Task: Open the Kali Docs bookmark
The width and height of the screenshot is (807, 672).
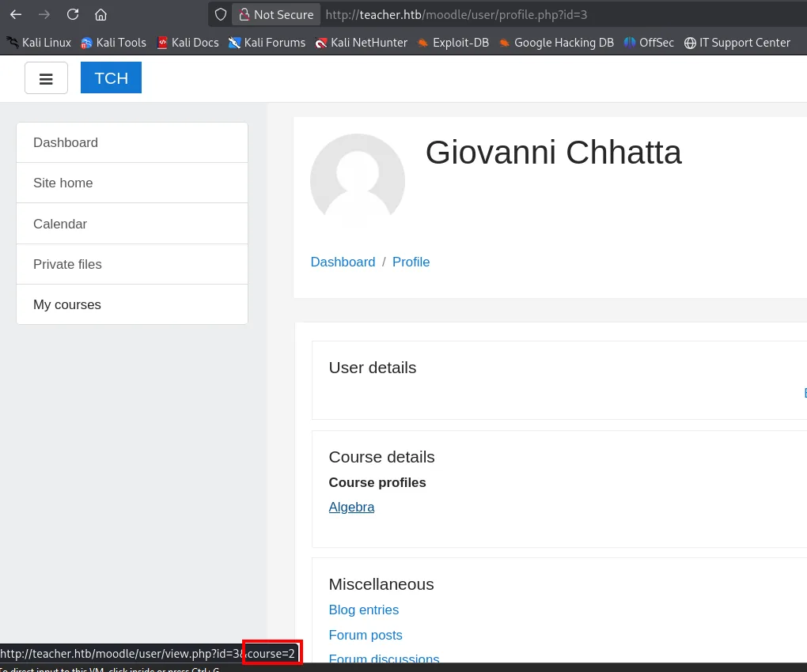Action: point(188,43)
